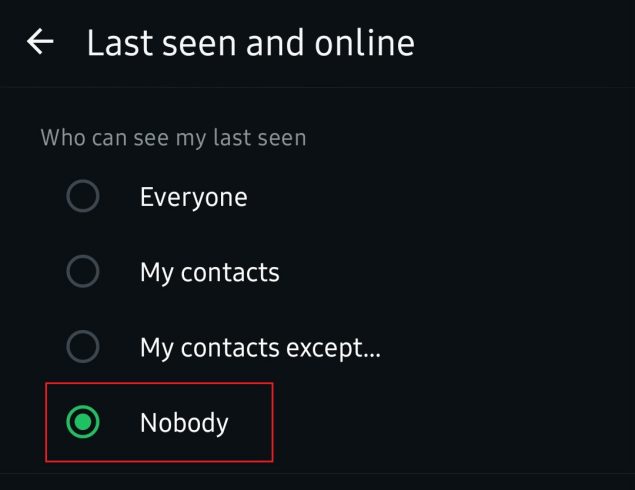Choose the My contacts except radio circle
Viewport: 635px width, 490px height.
[83, 347]
